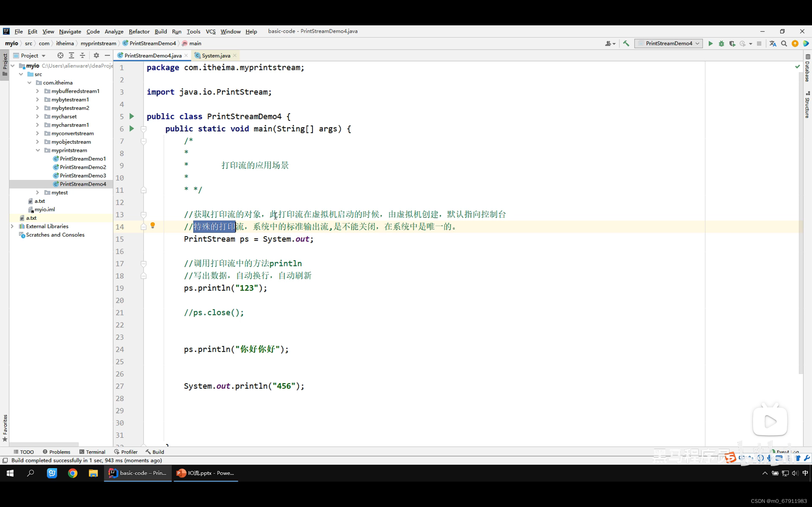Click the Debug bug icon
Screen dimensions: 812x507
click(721, 44)
